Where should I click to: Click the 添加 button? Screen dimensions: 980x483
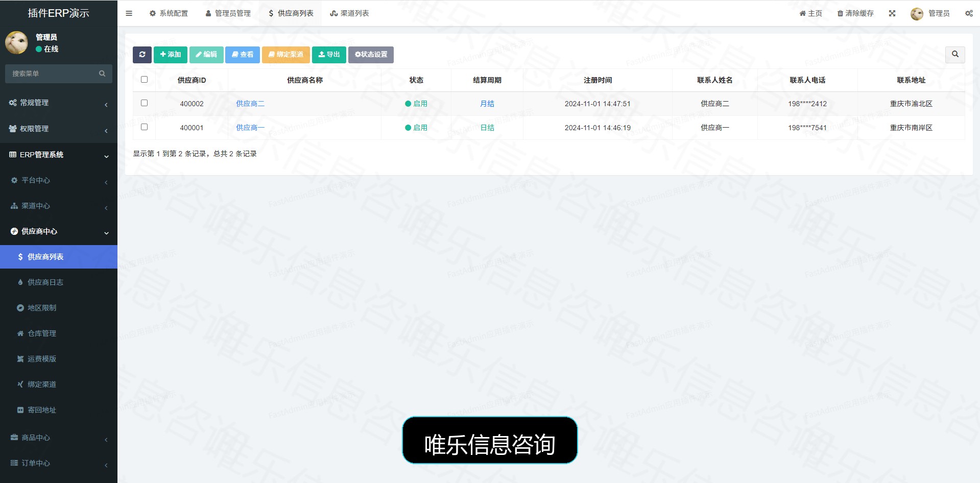171,55
